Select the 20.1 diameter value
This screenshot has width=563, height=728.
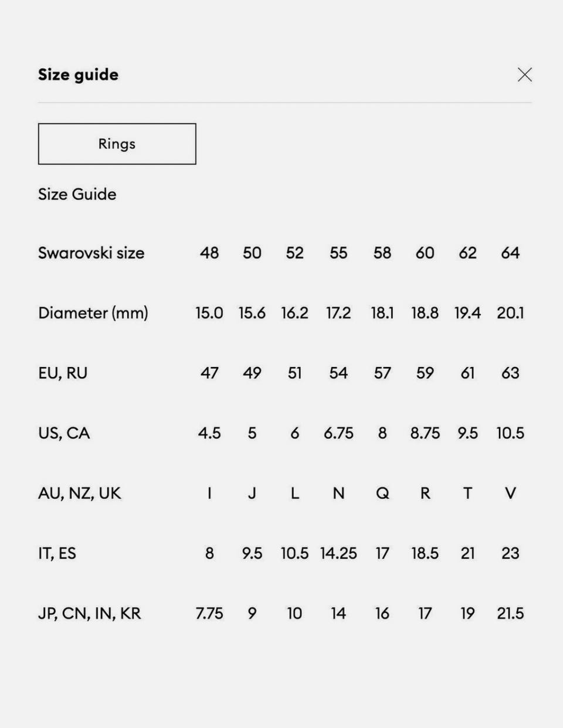[x=510, y=313]
